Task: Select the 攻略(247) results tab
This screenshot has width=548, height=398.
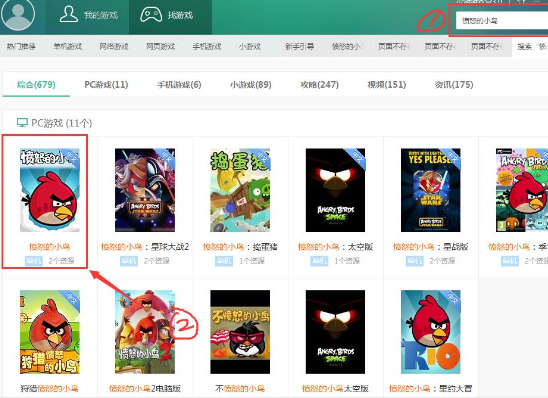Action: (x=319, y=85)
